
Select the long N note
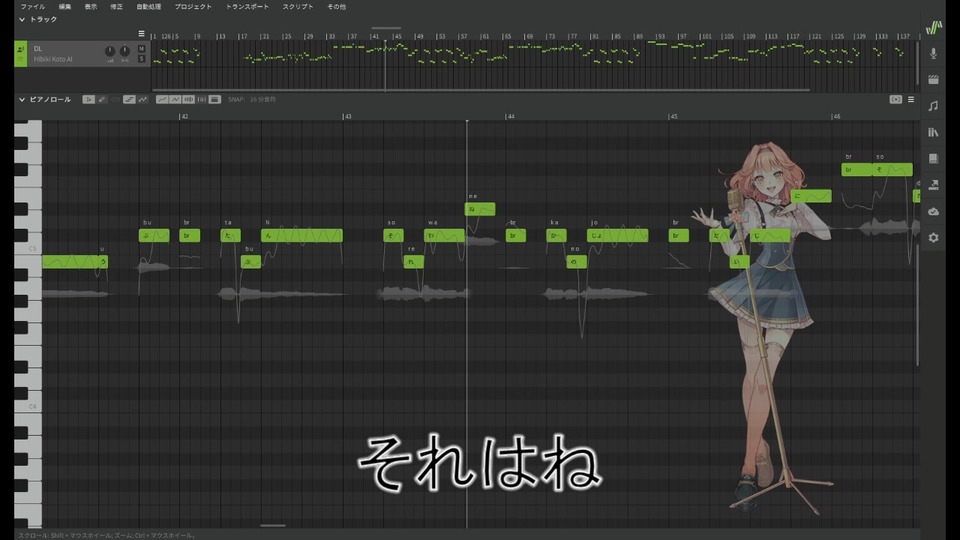pyautogui.click(x=302, y=235)
